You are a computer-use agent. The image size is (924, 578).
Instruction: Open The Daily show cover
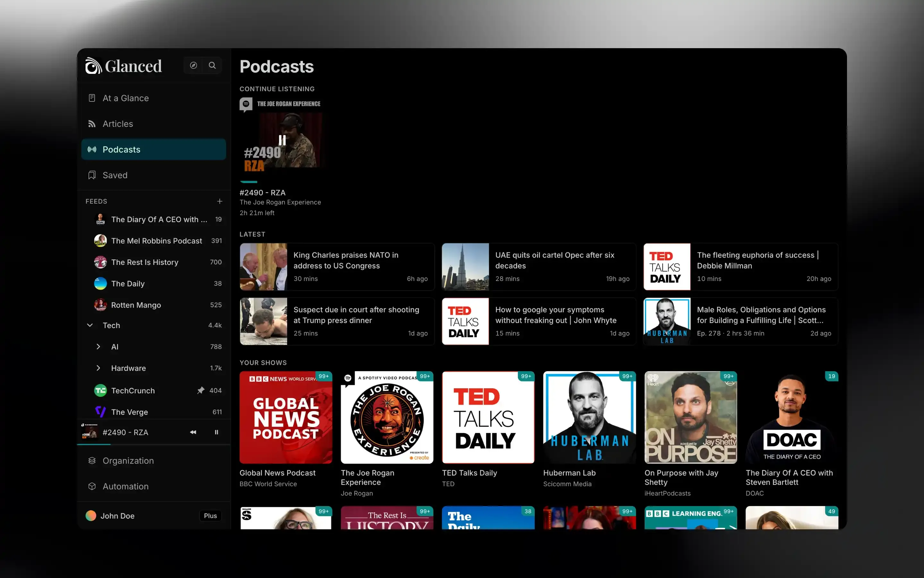point(488,518)
